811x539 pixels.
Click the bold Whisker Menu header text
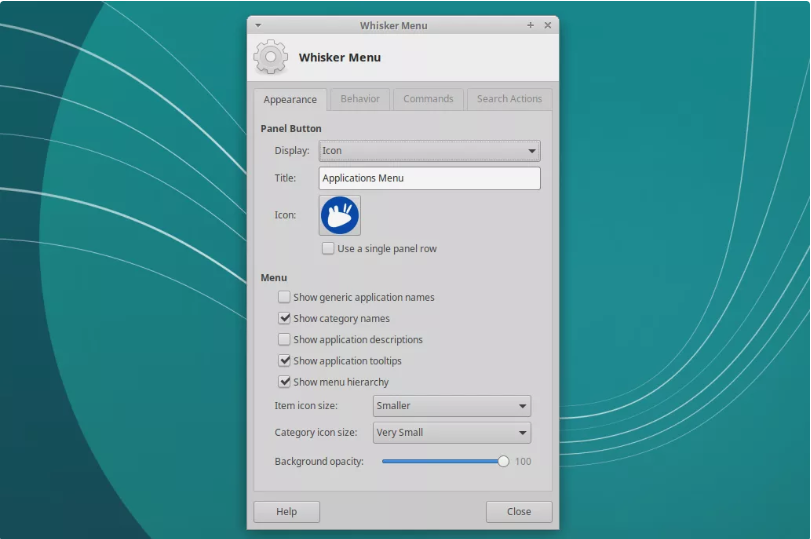tap(340, 57)
